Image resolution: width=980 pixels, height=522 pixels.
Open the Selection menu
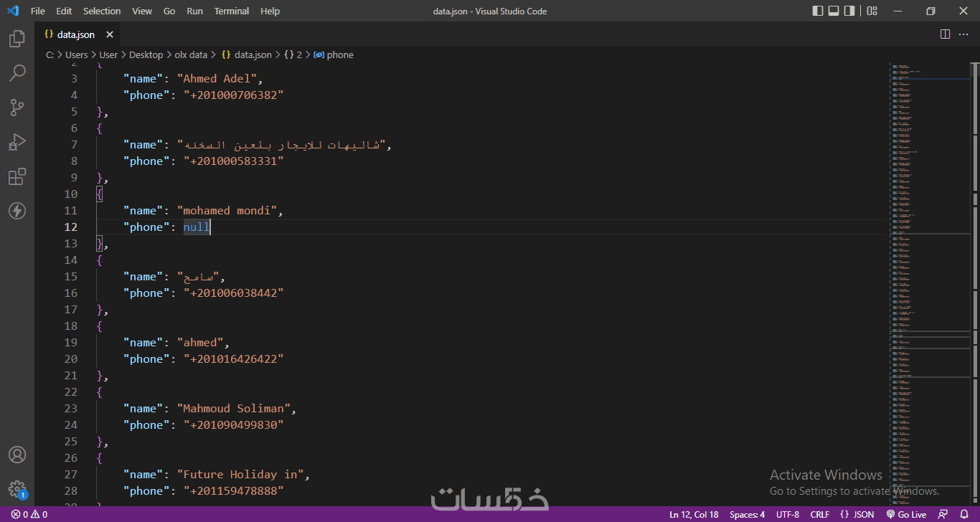tap(102, 11)
